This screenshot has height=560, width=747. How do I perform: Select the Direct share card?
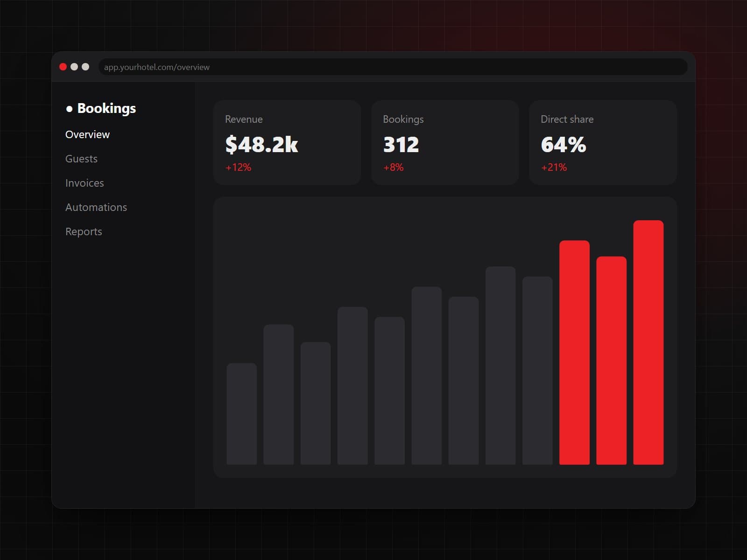coord(603,142)
